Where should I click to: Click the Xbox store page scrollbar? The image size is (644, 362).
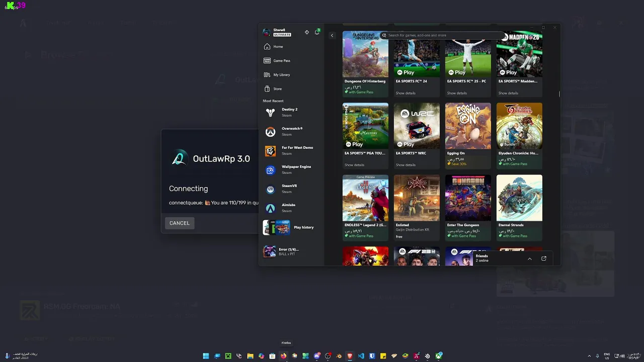pyautogui.click(x=559, y=94)
